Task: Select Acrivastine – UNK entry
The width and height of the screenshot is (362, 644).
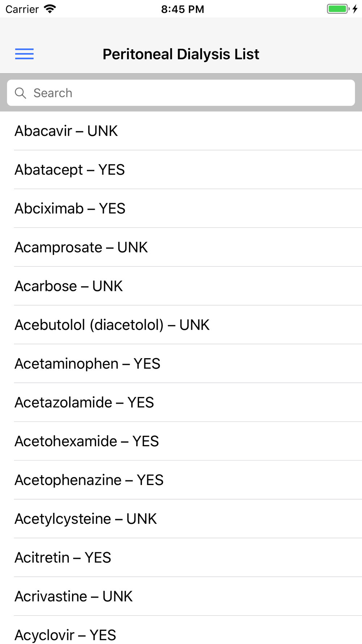Action: (x=181, y=596)
